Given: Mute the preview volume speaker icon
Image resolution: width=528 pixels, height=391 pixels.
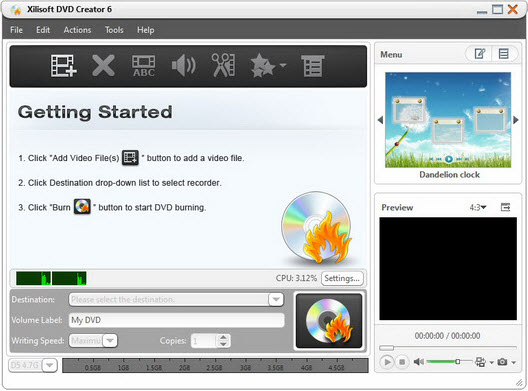Looking at the screenshot, I should click(419, 362).
